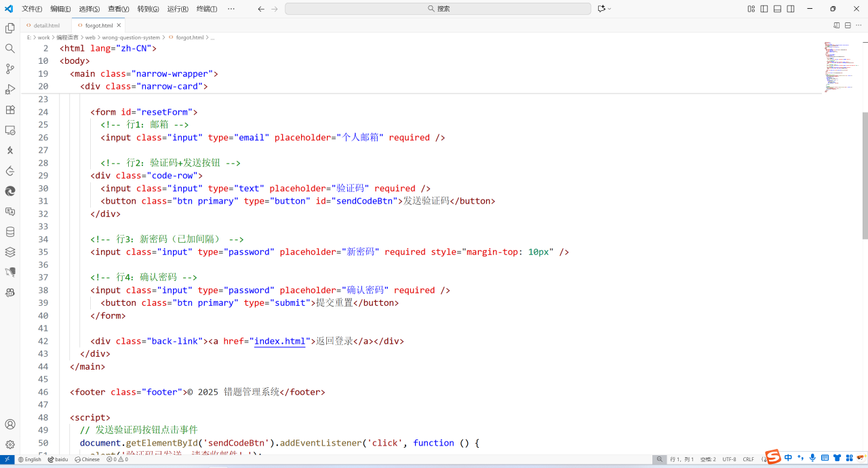868x468 pixels.
Task: Click the 行 1, 列 1 cursor position
Action: point(682,459)
